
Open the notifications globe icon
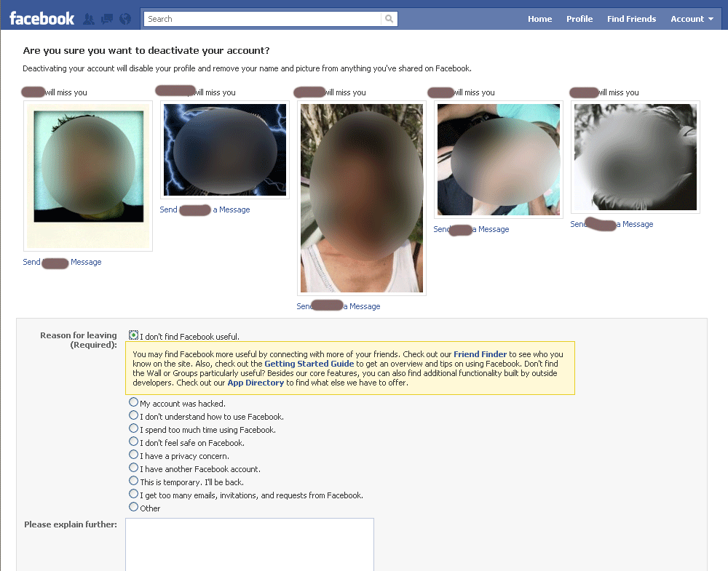tap(125, 19)
